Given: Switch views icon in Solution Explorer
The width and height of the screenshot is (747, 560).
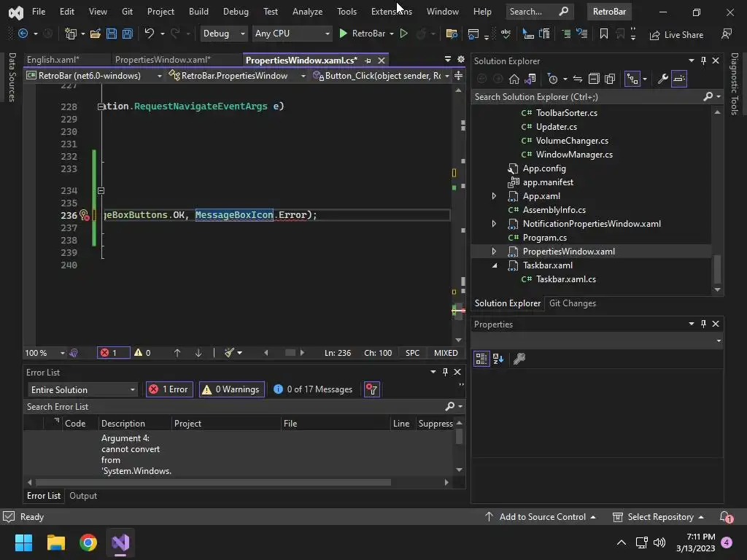Looking at the screenshot, I should click(x=530, y=79).
